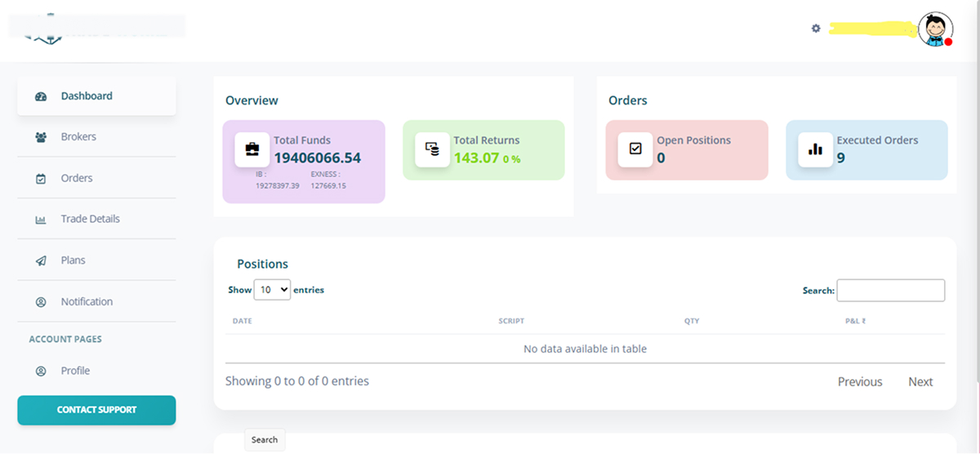Expand the show entries dropdown
Screen dimensions: 980x454
272,289
